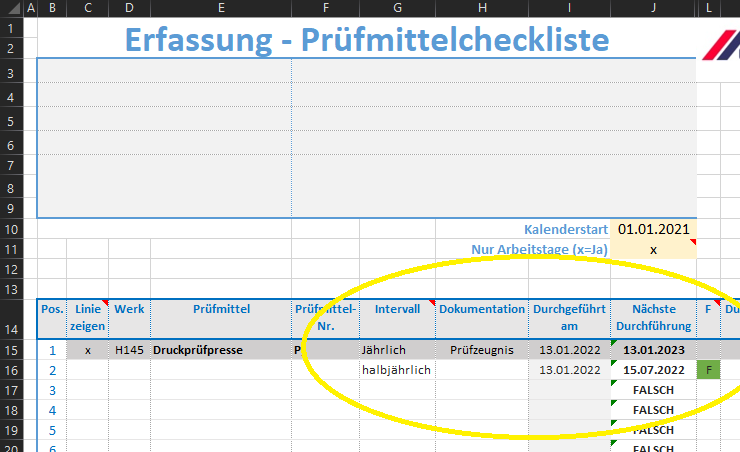
Task: Click the 'Kalenderstart' label
Action: coord(565,229)
